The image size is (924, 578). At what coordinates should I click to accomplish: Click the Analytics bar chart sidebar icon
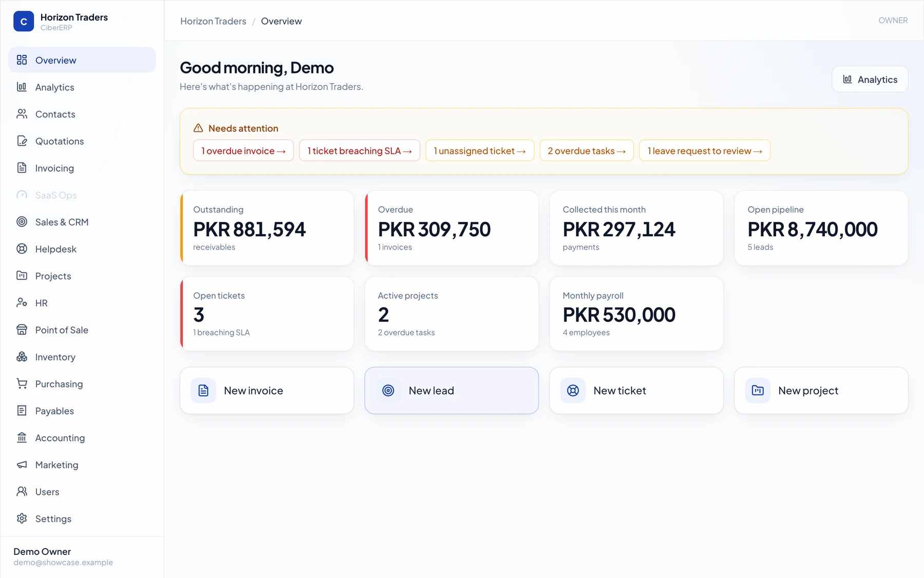click(22, 87)
